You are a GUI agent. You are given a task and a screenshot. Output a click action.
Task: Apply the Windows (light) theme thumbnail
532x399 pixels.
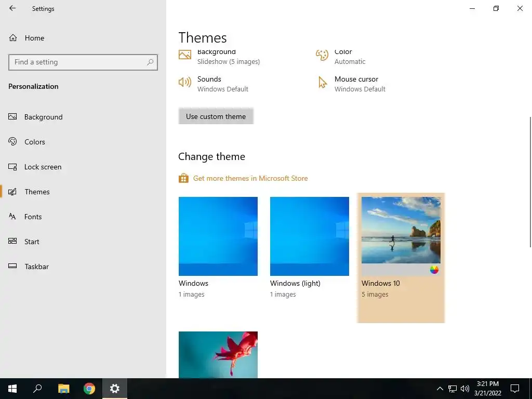pos(310,236)
